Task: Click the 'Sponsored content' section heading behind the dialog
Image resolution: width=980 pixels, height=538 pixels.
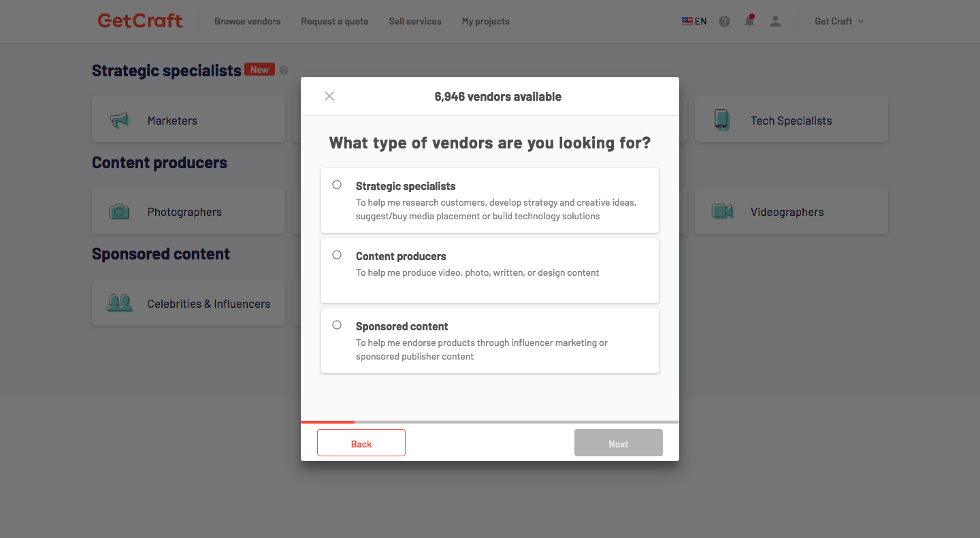Action: coord(161,254)
